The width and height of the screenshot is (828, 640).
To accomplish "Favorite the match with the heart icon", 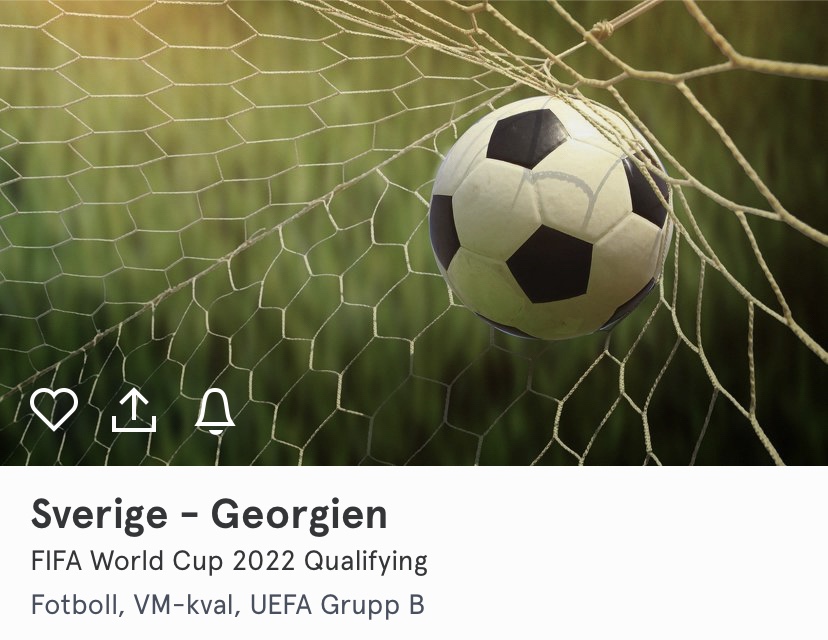I will tap(54, 409).
